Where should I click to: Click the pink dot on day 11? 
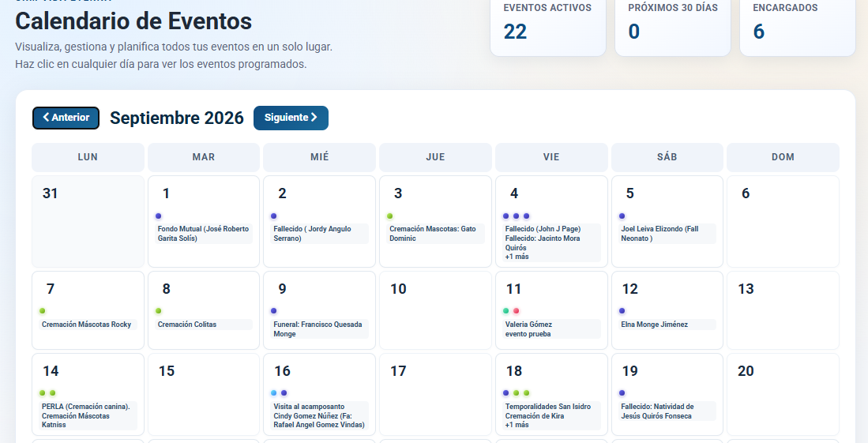[x=516, y=310]
